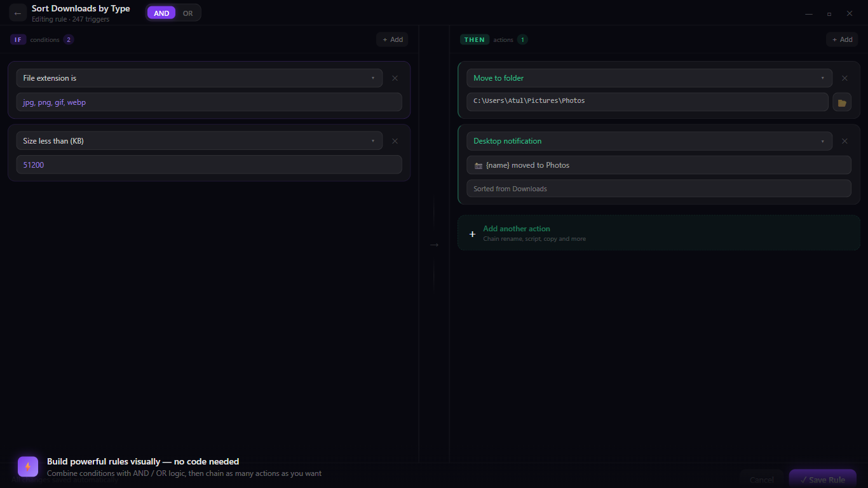Edit notification title '{name} moved to Photos'

[659, 165]
